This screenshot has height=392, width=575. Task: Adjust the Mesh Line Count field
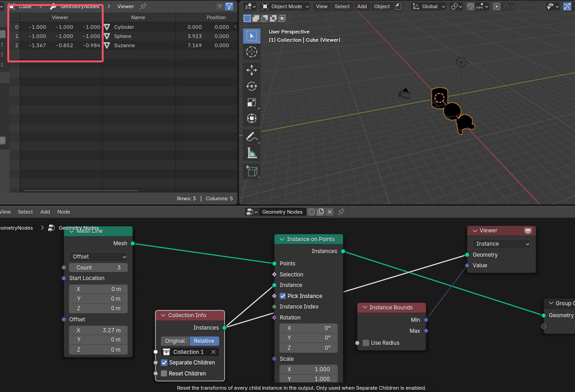pos(98,268)
